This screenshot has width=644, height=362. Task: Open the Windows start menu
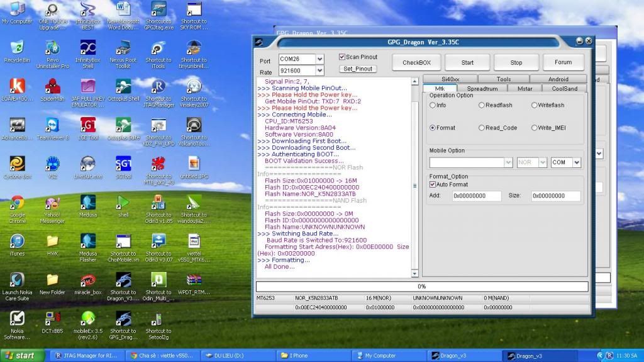tap(23, 356)
